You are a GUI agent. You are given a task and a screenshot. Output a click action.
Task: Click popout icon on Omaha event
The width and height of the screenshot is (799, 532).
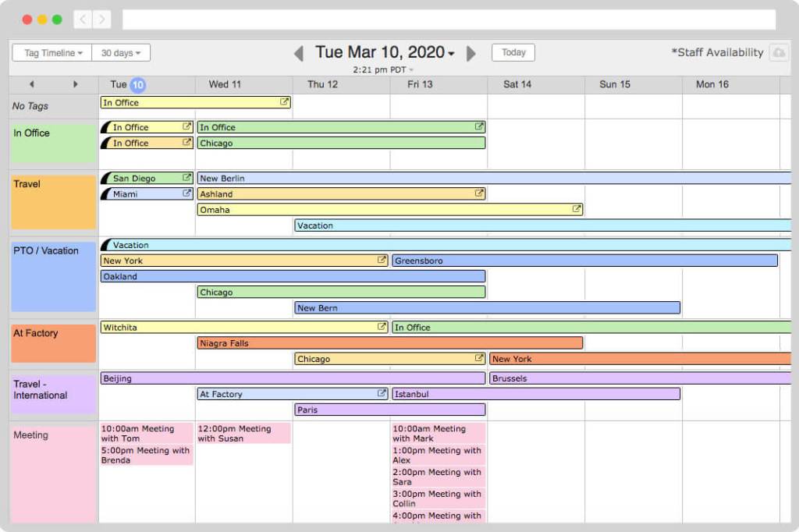pyautogui.click(x=577, y=209)
